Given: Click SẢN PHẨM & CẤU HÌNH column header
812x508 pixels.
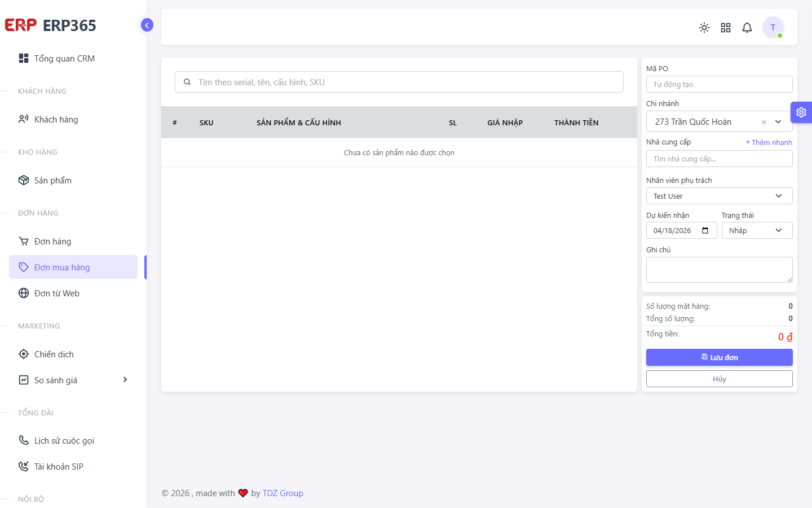Looking at the screenshot, I should click(x=299, y=122).
